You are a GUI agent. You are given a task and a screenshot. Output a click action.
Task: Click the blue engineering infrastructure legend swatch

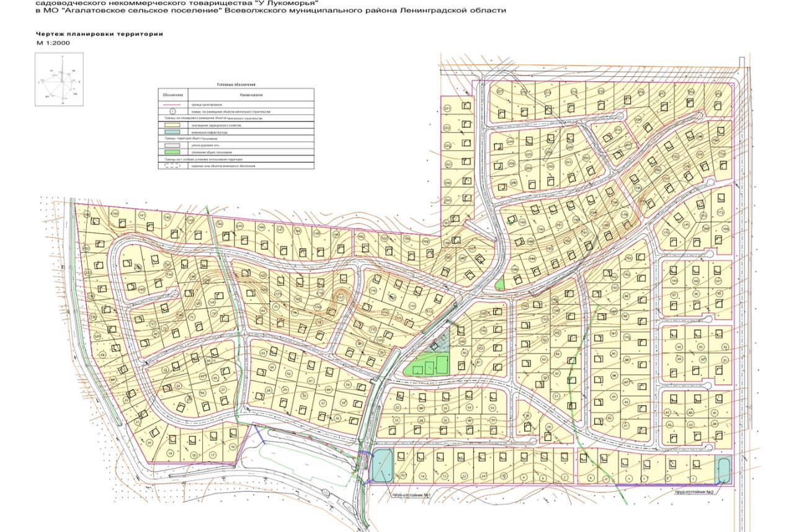click(172, 132)
